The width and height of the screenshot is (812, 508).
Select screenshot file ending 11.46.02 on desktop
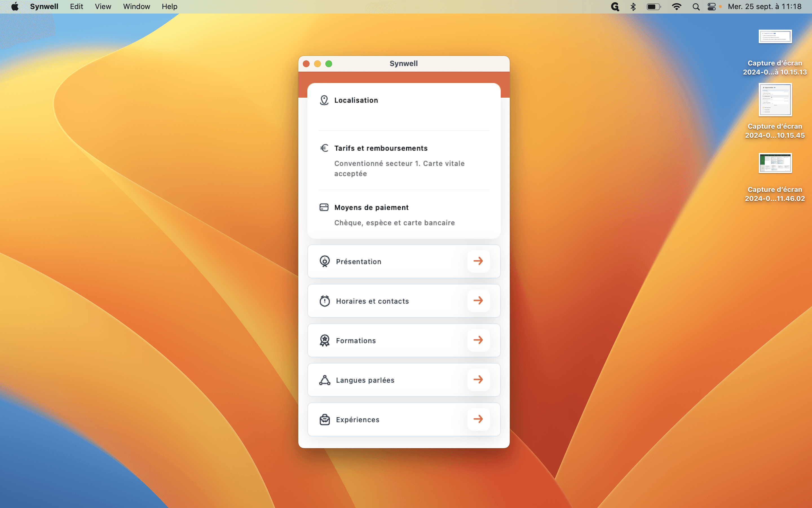(775, 178)
